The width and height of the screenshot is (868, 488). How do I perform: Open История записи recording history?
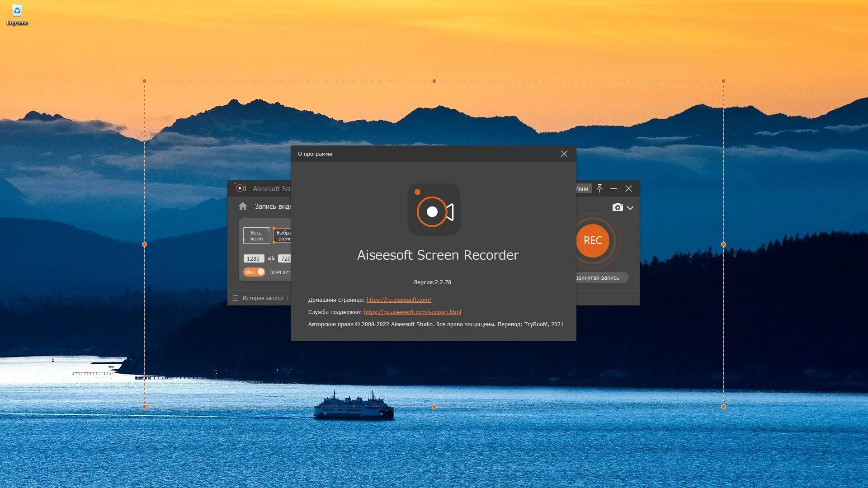(258, 298)
